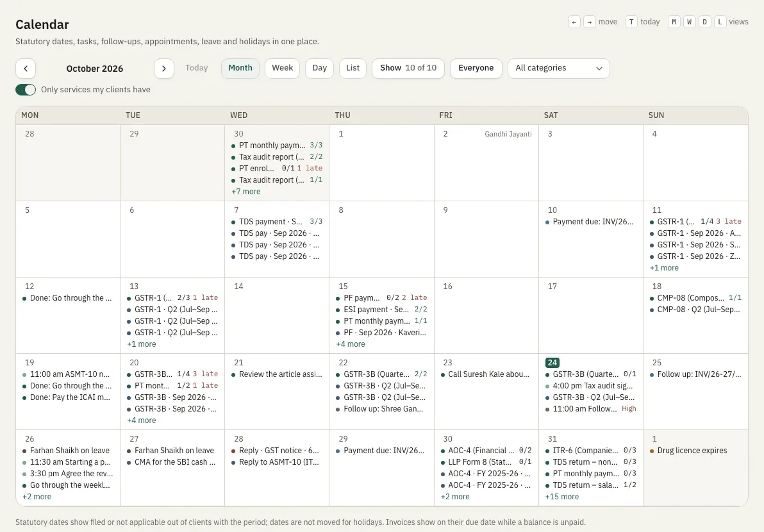Switch to Day view

click(320, 69)
